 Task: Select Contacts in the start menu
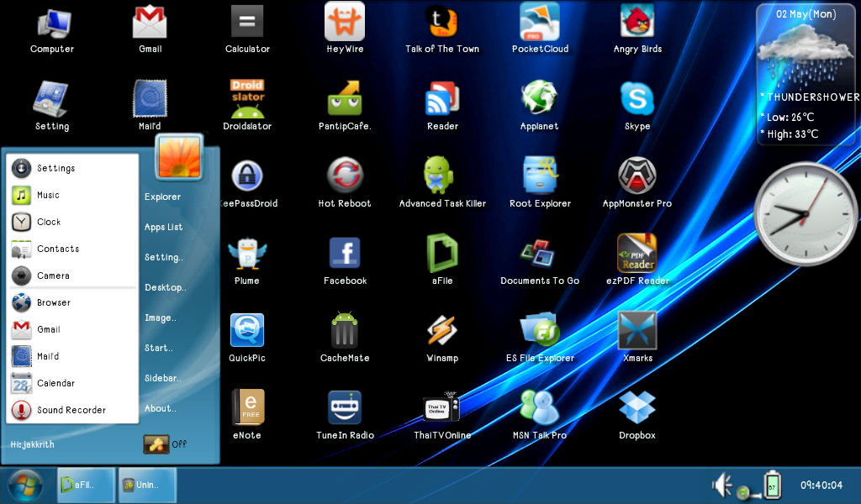(x=72, y=249)
